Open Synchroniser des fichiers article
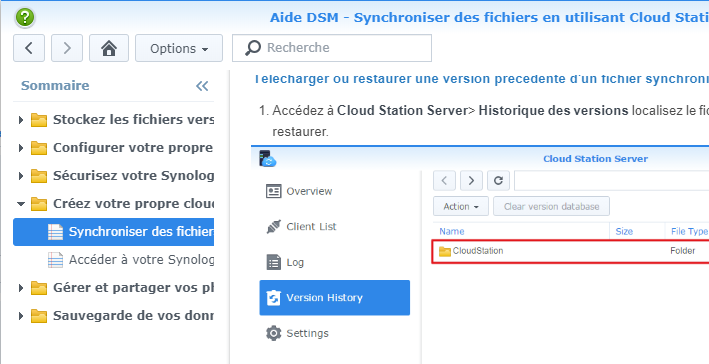The image size is (709, 364). [x=113, y=232]
